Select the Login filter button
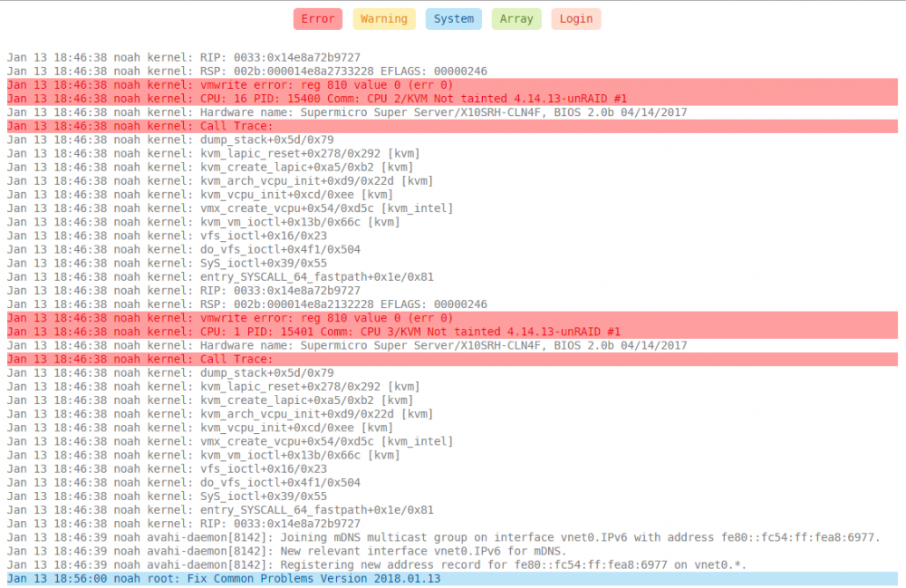This screenshot has height=588, width=906. coord(575,18)
